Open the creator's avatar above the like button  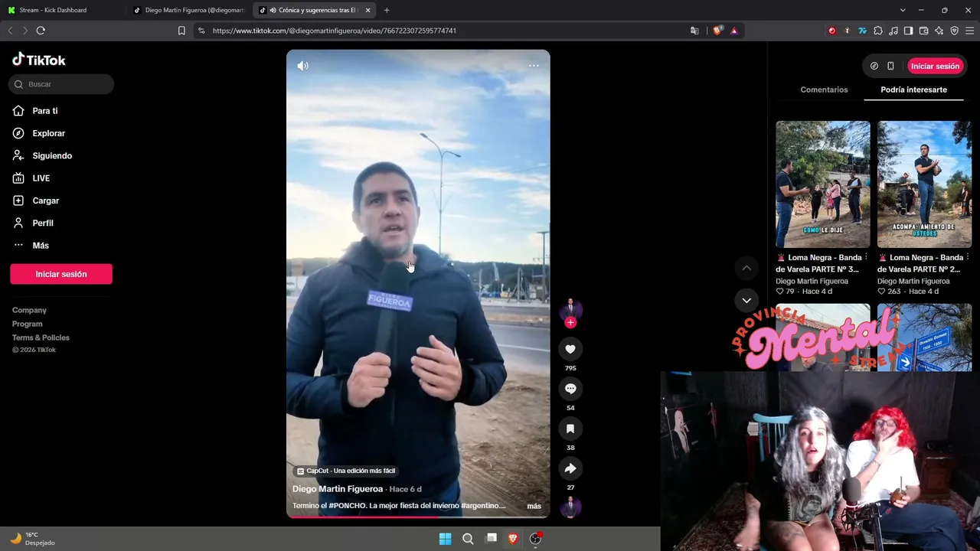[570, 308]
